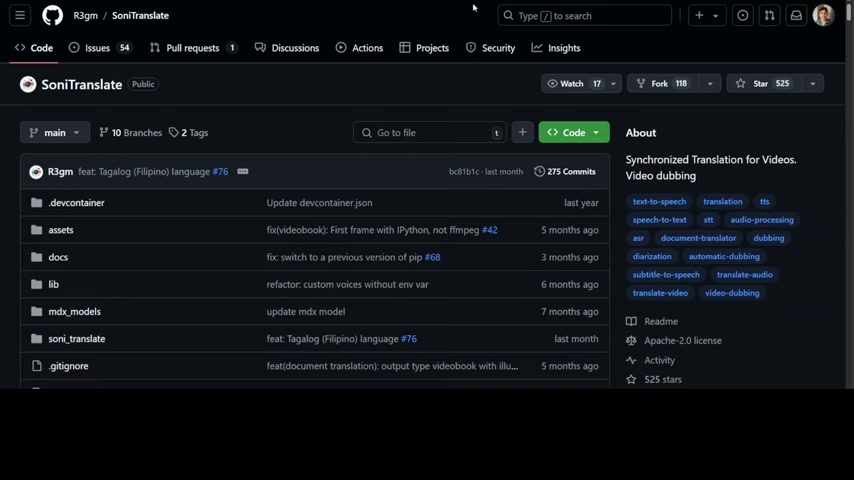Open the Apache-2.0 license link
The image size is (854, 480).
674,341
